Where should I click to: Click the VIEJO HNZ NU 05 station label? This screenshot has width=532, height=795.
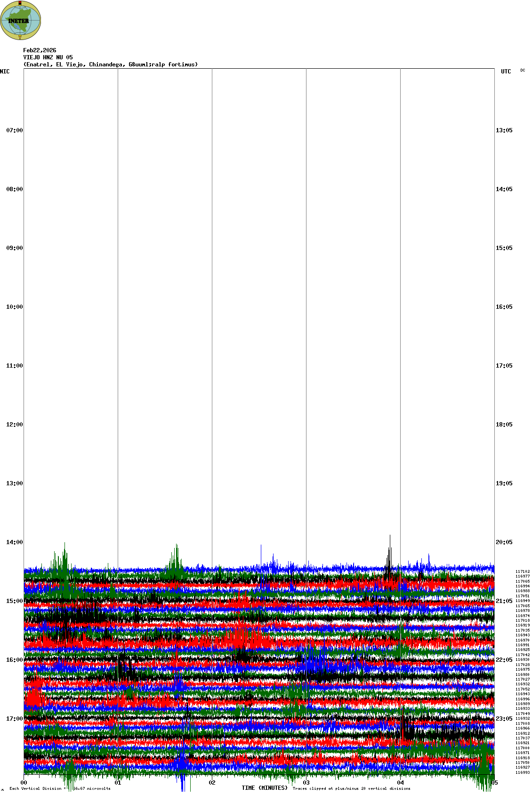pyautogui.click(x=48, y=57)
